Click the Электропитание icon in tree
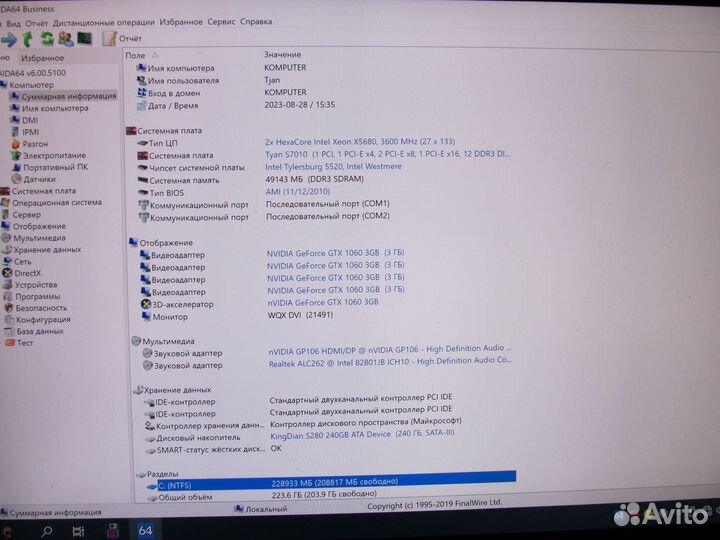 pos(16,156)
